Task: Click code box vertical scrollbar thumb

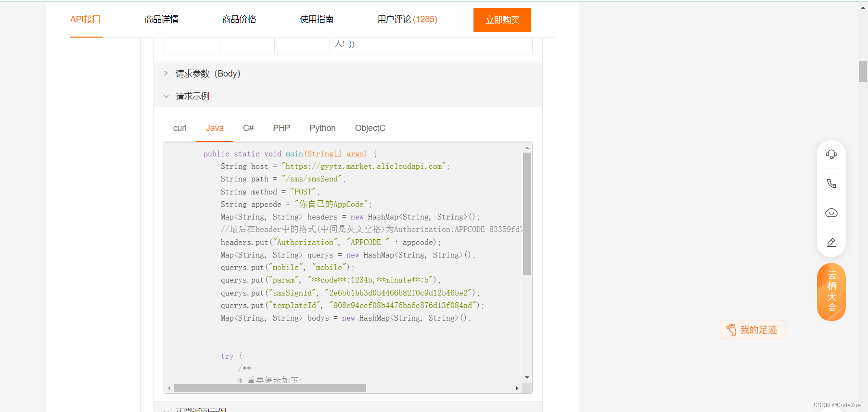Action: (527, 214)
